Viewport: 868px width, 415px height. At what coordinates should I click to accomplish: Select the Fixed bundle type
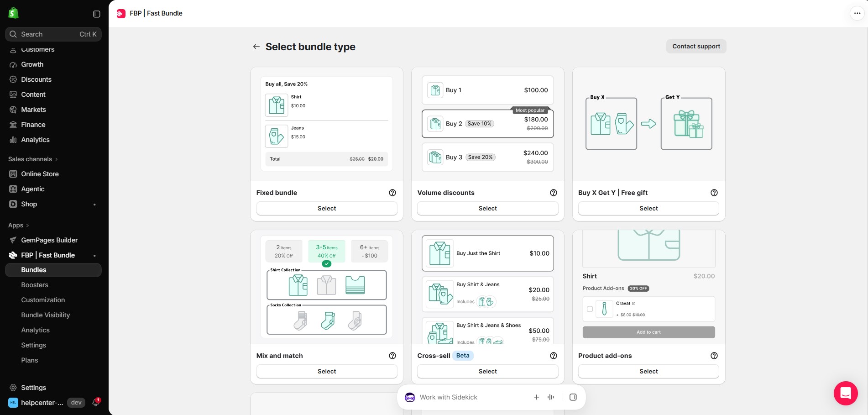(327, 208)
